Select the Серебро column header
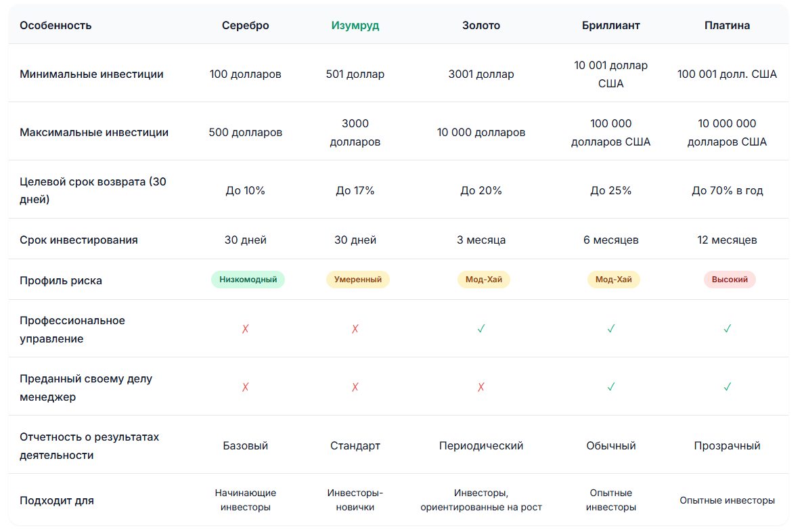This screenshot has width=804, height=532. (246, 26)
